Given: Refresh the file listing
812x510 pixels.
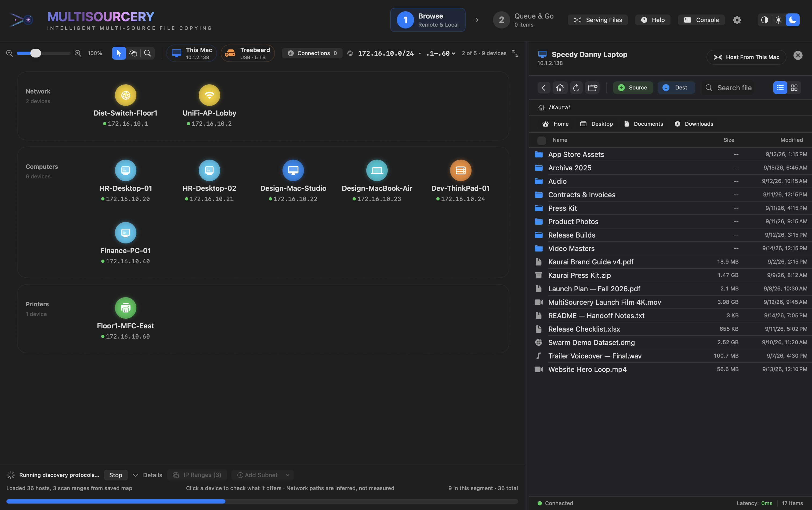Looking at the screenshot, I should 576,88.
